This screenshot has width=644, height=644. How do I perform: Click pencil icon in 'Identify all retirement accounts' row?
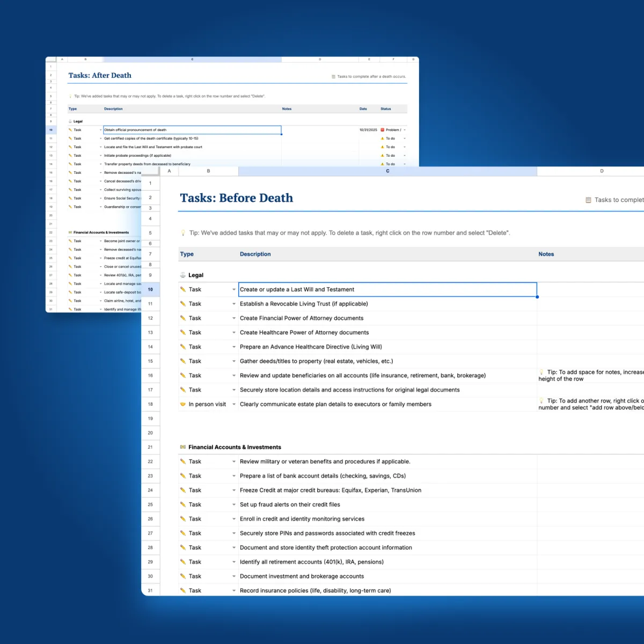tap(183, 562)
